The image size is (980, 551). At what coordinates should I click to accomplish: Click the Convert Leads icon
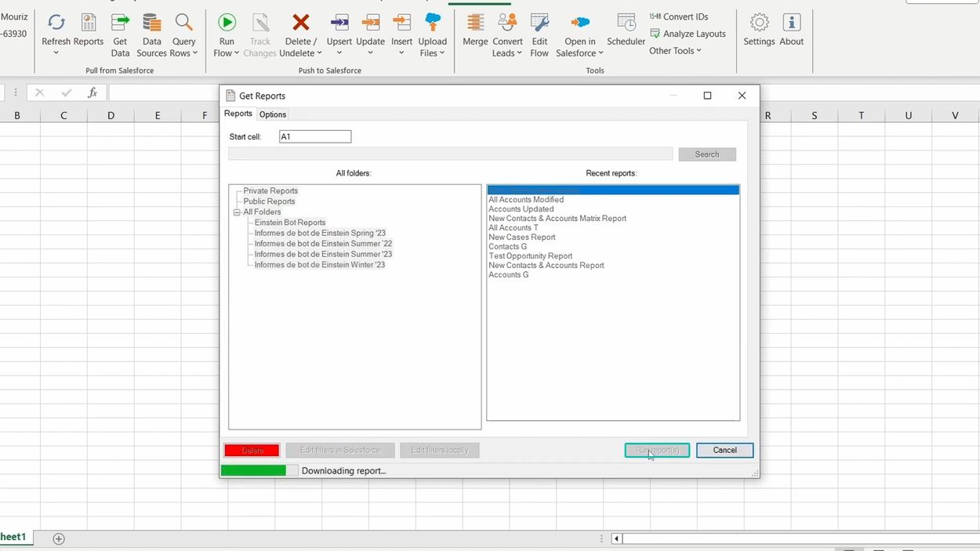click(x=507, y=22)
